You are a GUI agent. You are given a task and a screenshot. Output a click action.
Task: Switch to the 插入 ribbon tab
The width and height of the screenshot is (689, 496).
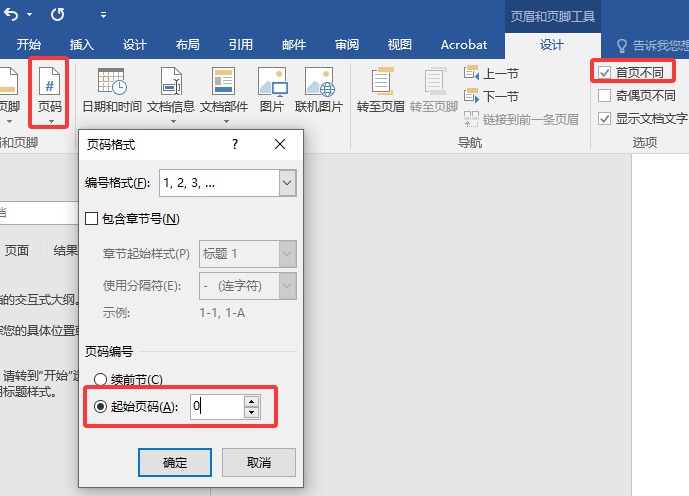click(x=82, y=45)
